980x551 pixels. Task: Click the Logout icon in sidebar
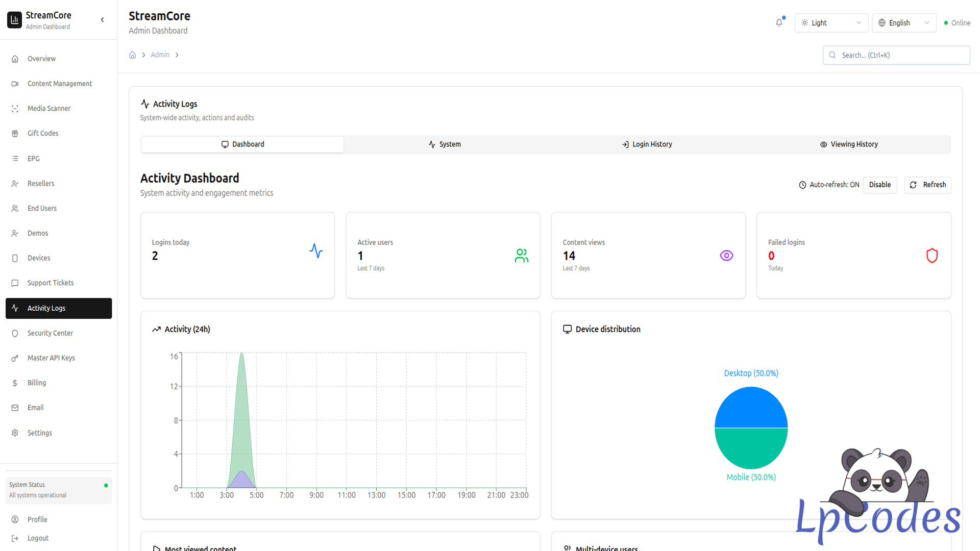15,538
